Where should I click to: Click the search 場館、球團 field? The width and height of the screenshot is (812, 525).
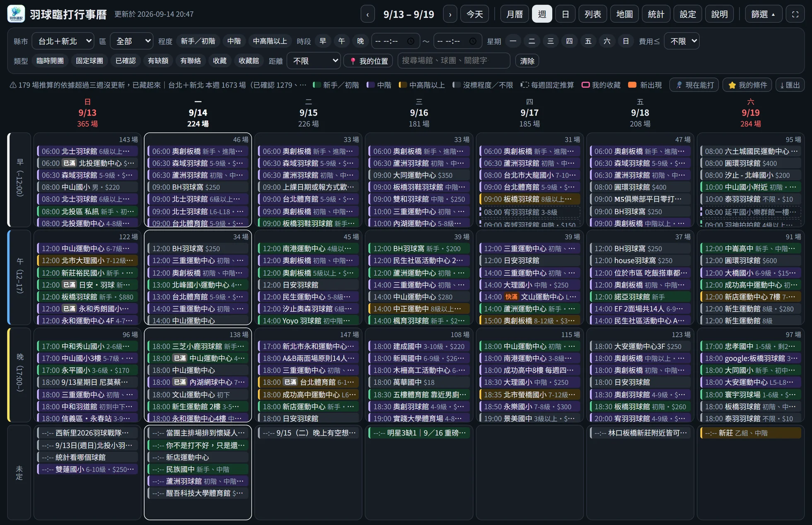454,60
